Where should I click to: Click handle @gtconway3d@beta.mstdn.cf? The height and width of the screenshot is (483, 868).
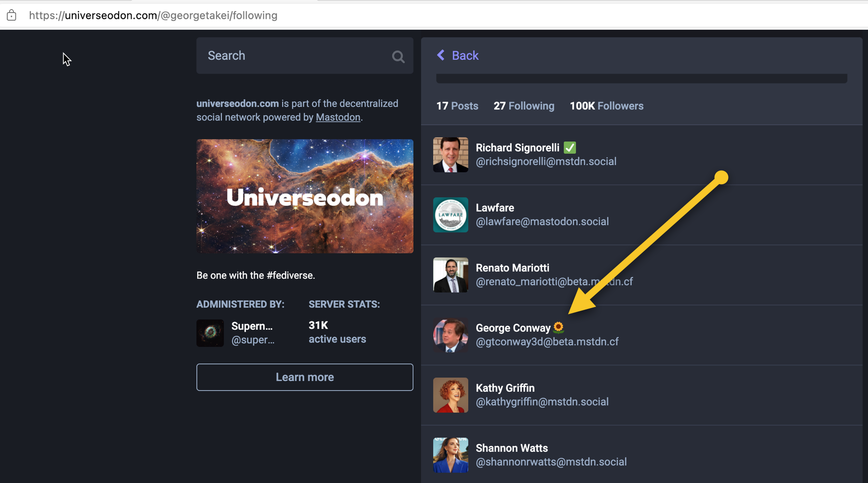[x=547, y=342]
